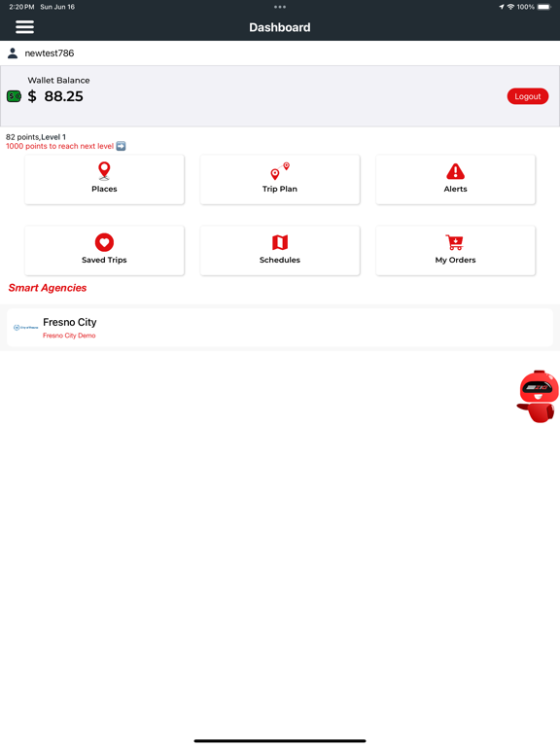Open the Saved Trips tile
This screenshot has width=560, height=747.
[104, 251]
